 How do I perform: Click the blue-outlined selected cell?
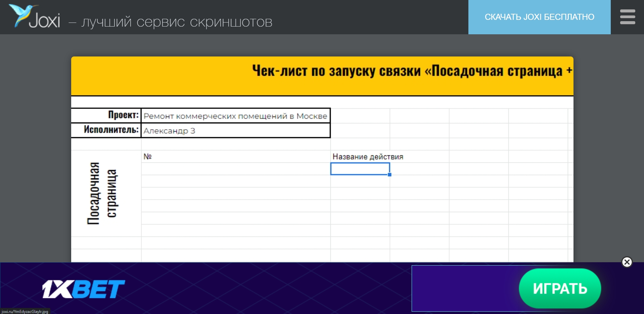360,169
